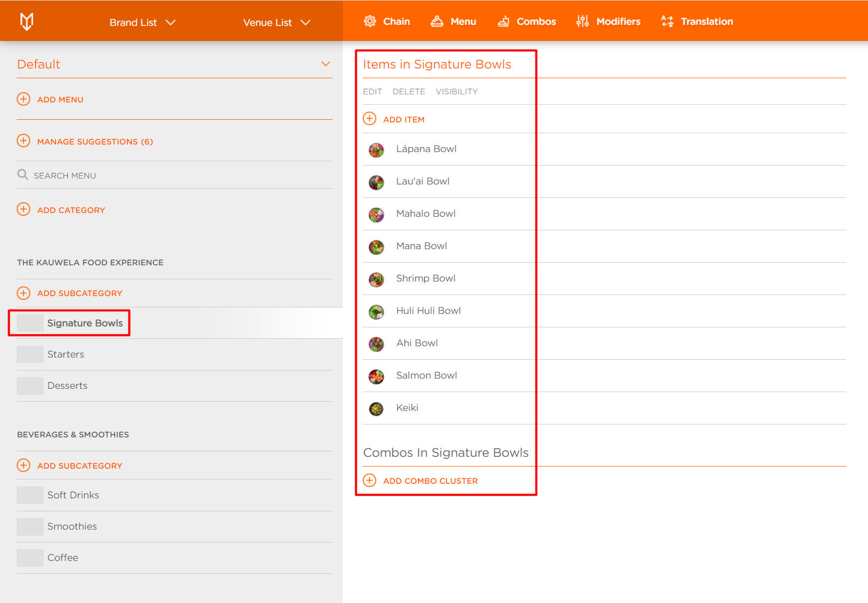Select the Signature Bowls subcategory
Viewport: 868px width, 603px height.
85,323
